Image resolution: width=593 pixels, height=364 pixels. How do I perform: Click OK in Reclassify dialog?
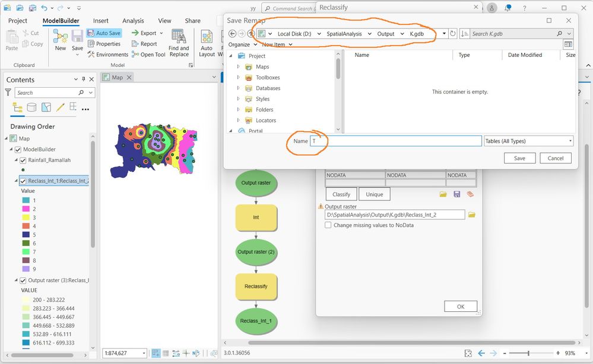[x=461, y=306]
